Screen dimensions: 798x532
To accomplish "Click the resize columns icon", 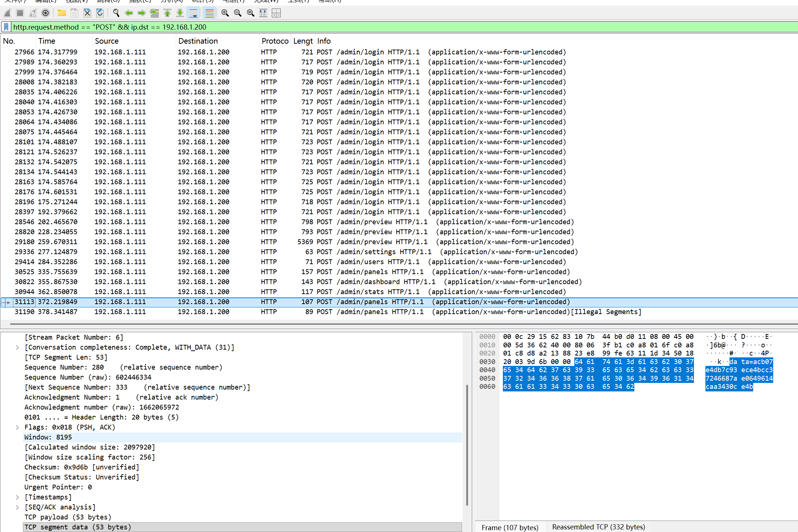I will coord(263,13).
